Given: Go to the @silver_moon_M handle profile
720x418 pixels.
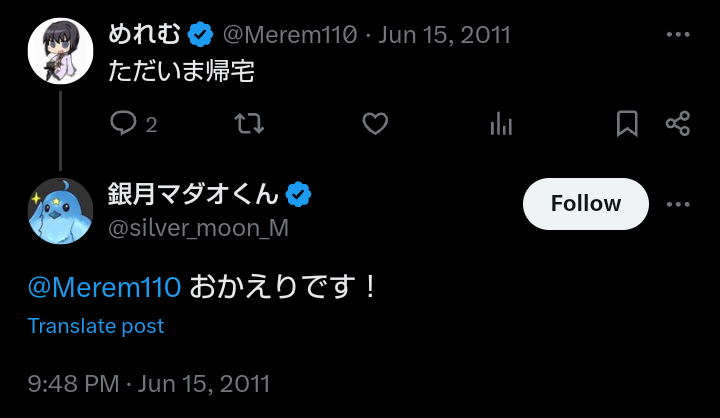Looking at the screenshot, I should coord(198,228).
